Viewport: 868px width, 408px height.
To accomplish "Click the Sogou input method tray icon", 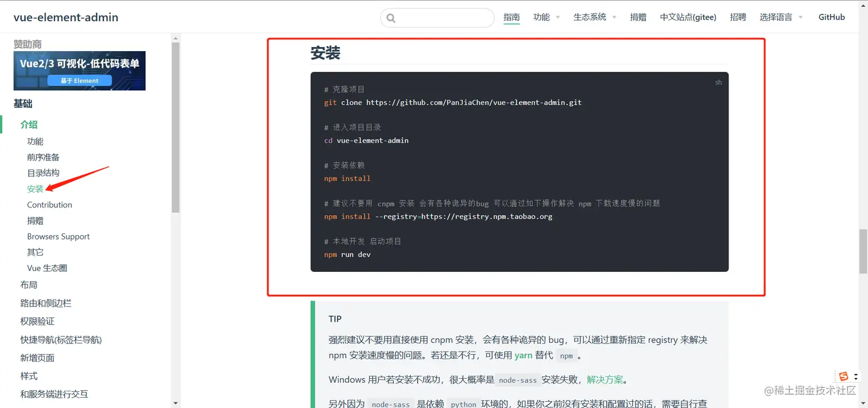I will point(843,376).
